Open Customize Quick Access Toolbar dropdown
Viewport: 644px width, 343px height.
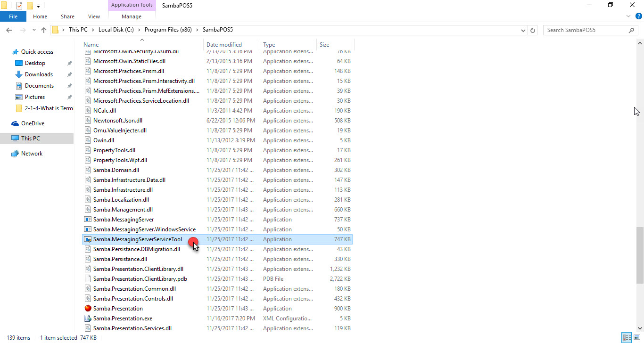click(38, 6)
